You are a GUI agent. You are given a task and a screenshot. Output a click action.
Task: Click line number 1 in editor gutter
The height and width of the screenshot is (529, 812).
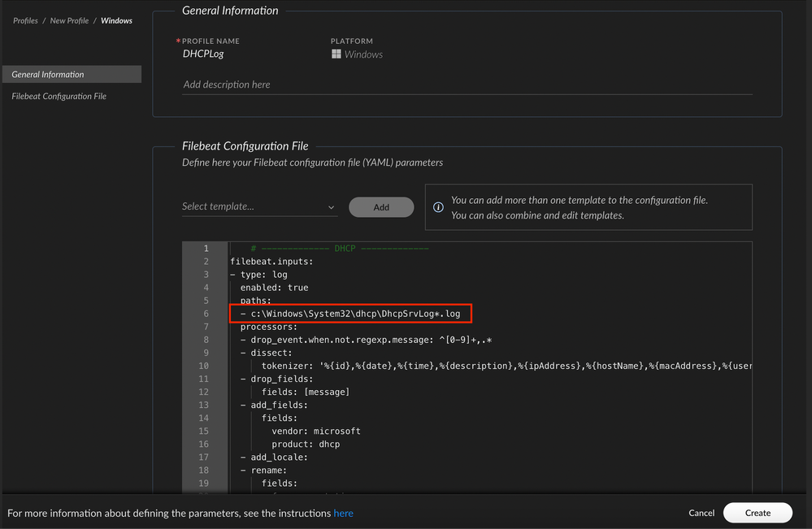(206, 249)
